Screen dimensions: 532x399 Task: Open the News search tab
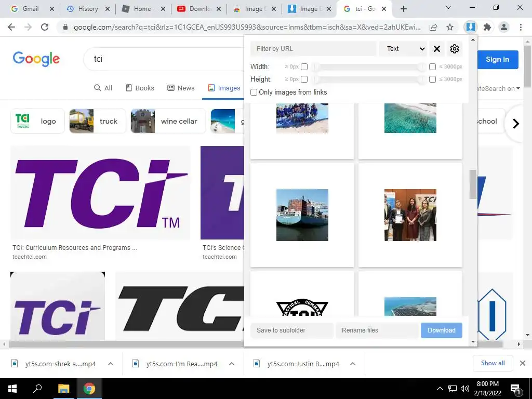181,88
